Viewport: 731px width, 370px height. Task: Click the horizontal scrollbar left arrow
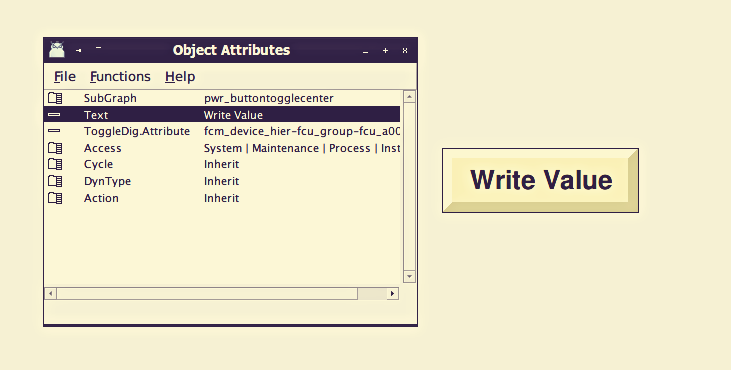[50, 293]
